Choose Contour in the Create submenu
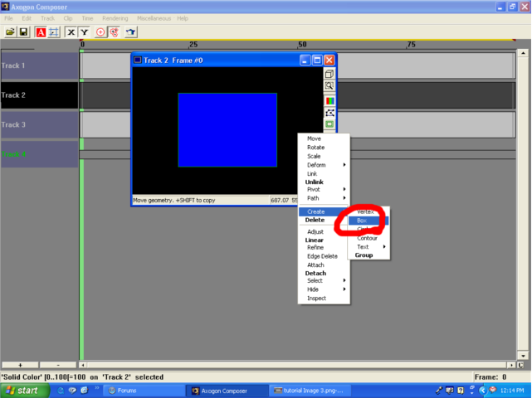This screenshot has width=532, height=398. click(x=368, y=238)
